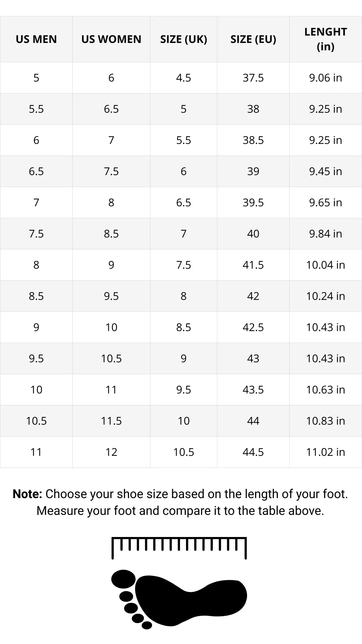Click the LENGHT (in) header cell
This screenshot has width=362, height=644.
coord(325,39)
